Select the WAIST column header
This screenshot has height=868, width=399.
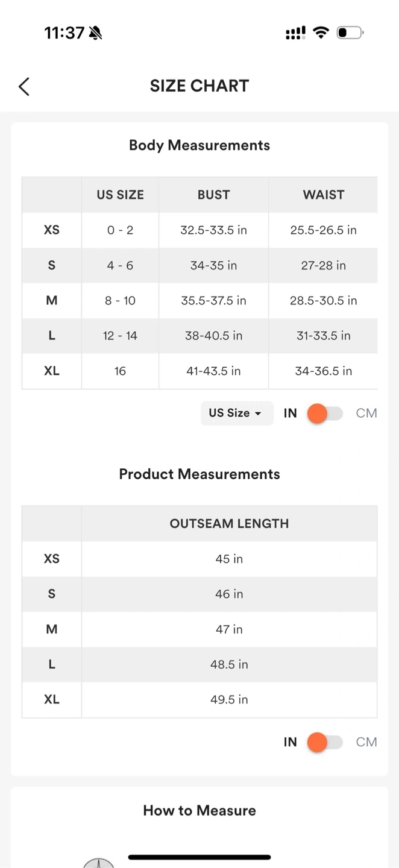pos(323,195)
